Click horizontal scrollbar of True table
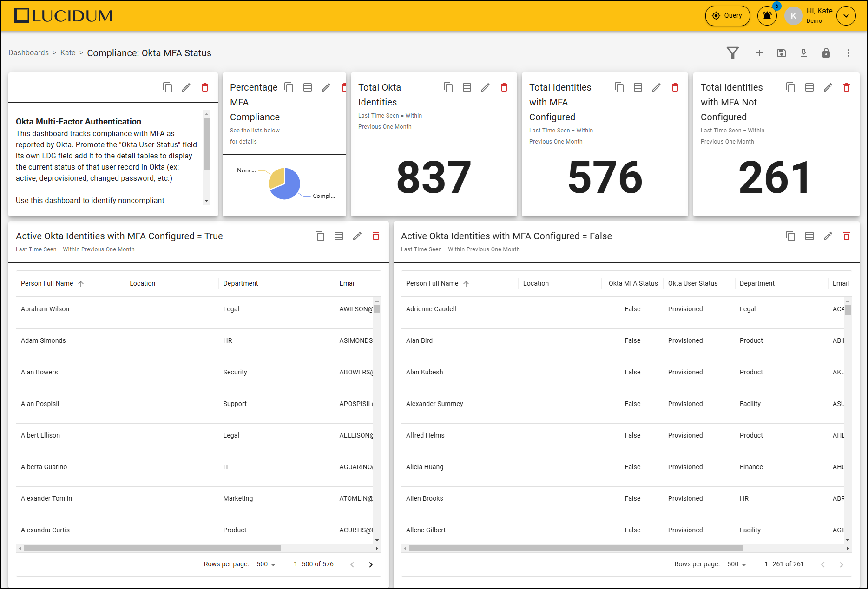 152,548
